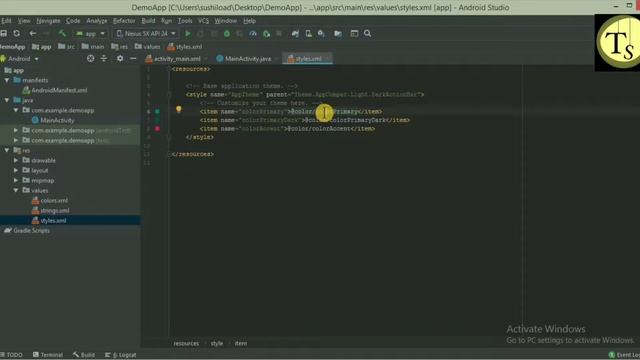The image size is (640, 360).
Task: Click the red colorAccent gutter swatch
Action: pos(158,129)
